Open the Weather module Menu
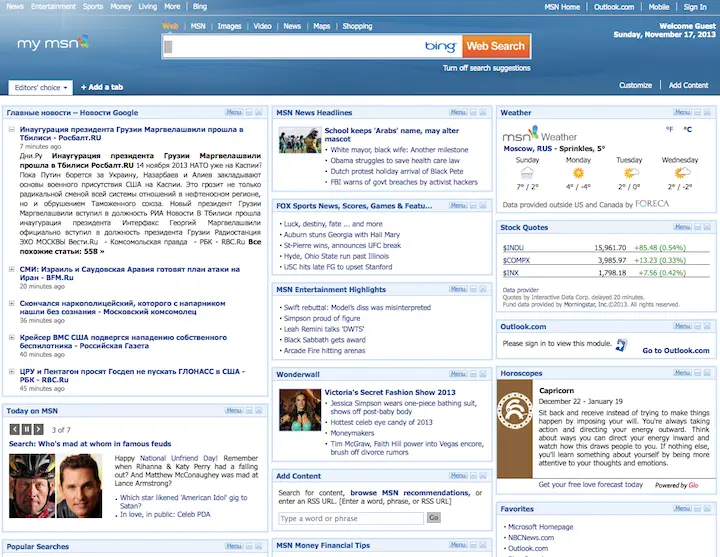The image size is (720, 557). [682, 112]
